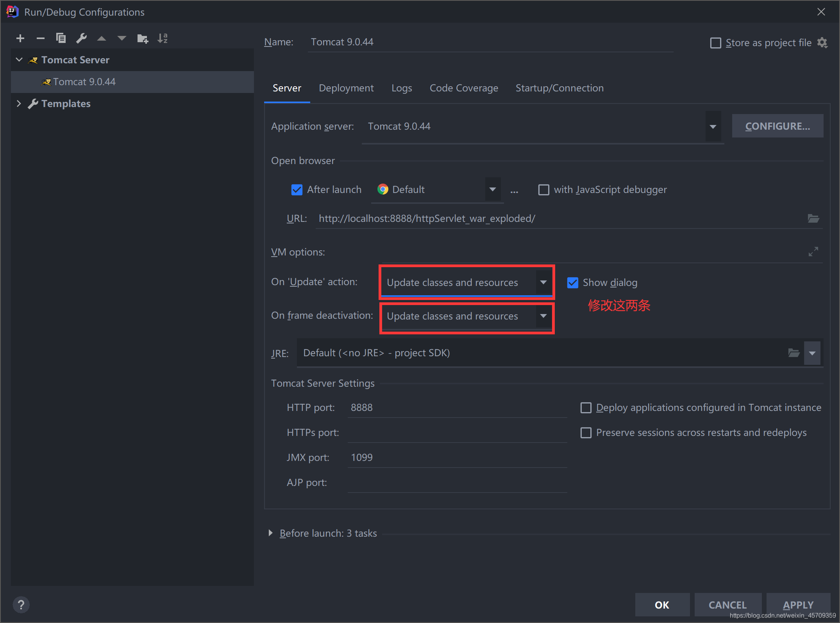Switch to Code Coverage tab
Image resolution: width=840 pixels, height=623 pixels.
click(464, 88)
